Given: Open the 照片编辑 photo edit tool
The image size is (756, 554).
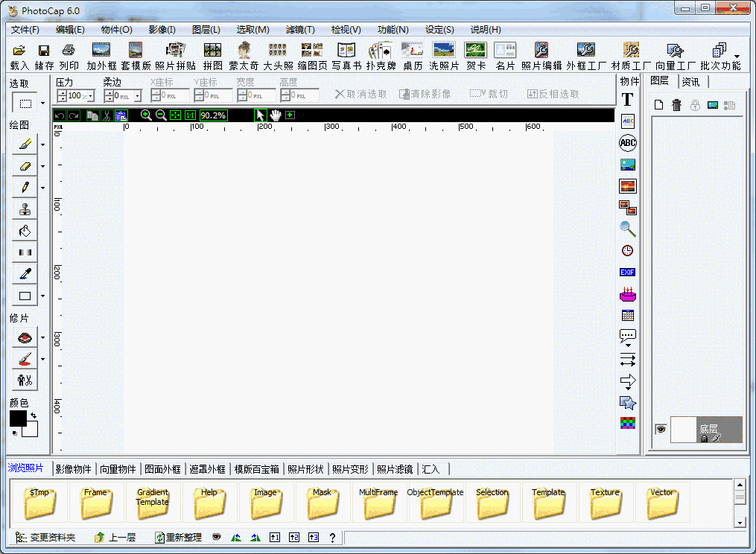Looking at the screenshot, I should (x=541, y=55).
